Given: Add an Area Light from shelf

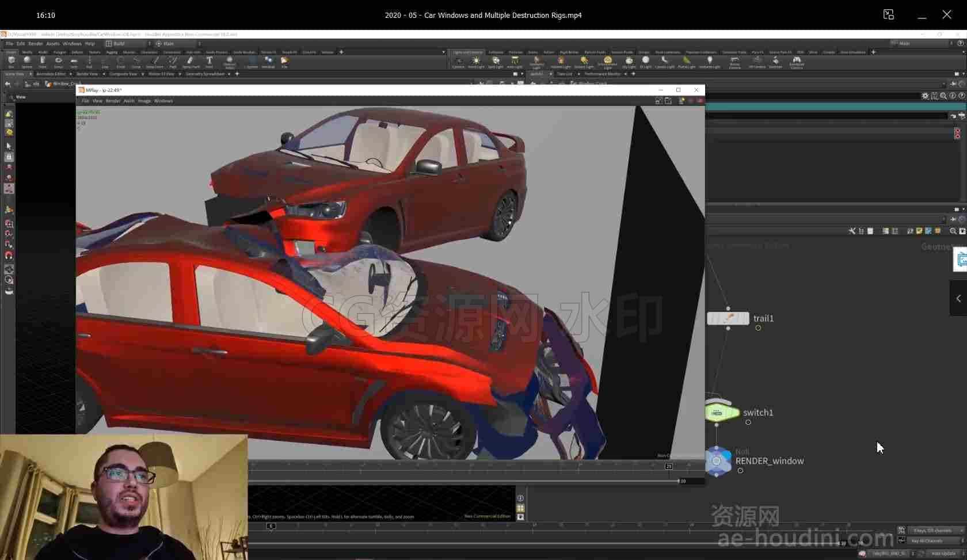Looking at the screenshot, I should [515, 62].
